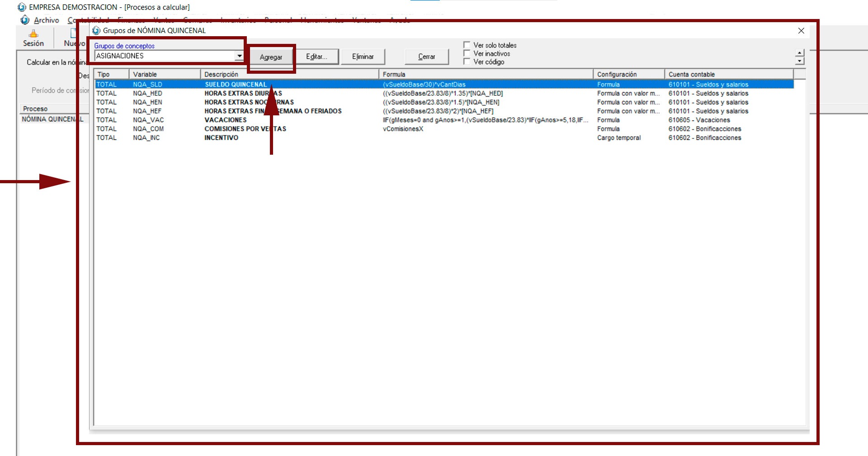Select the INCENTIVO concept row
The height and width of the screenshot is (456, 868).
221,138
